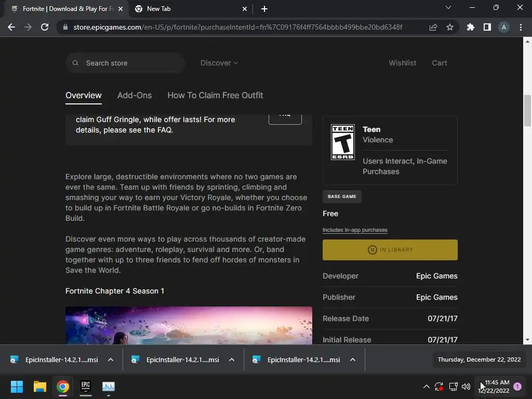Open Chrome extensions puzzle icon
The width and height of the screenshot is (532, 399).
tap(471, 27)
